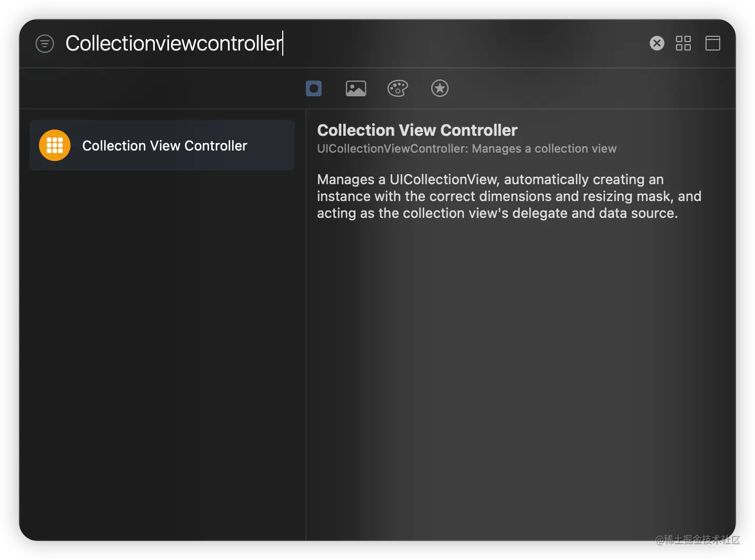Click the text cursor end of search query

tap(283, 44)
